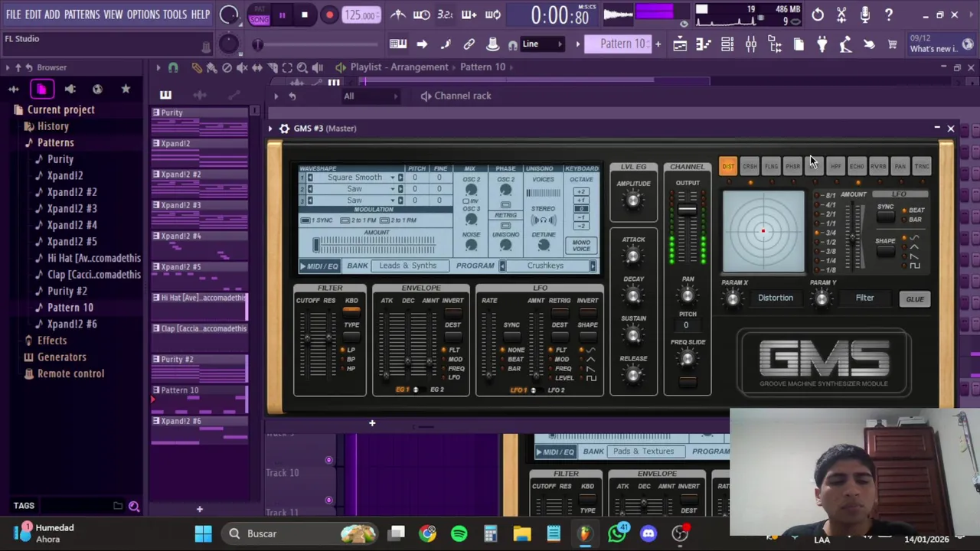The height and width of the screenshot is (551, 980).
Task: Toggle the MONO VOICE button
Action: click(581, 245)
